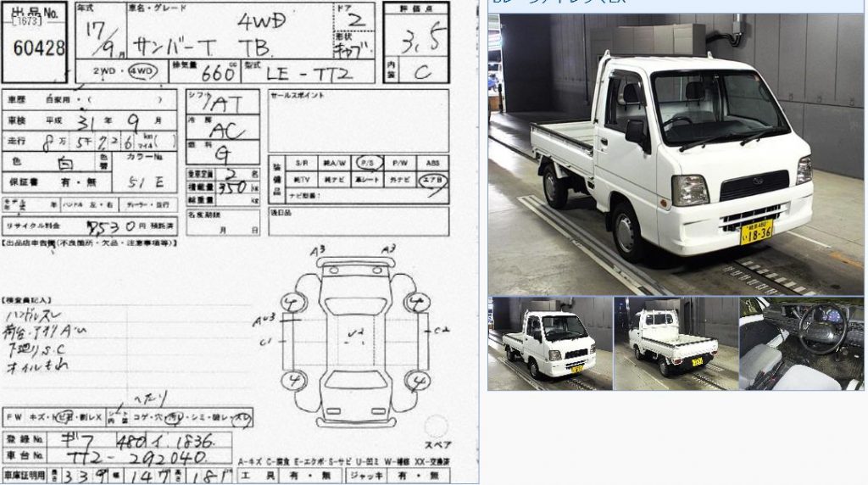868x485 pixels.
Task: Open the rear view truck thumbnail
Action: (676, 343)
